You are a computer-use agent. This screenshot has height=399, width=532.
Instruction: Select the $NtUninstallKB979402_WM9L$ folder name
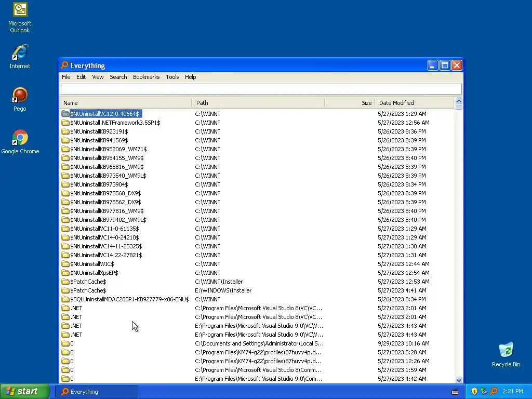point(108,220)
